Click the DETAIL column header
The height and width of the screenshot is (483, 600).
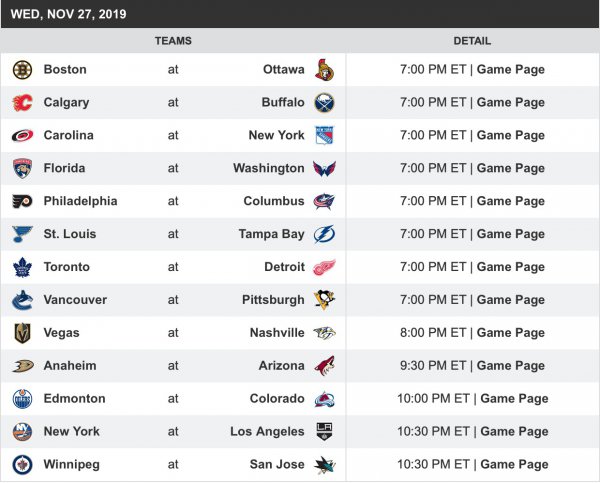(x=472, y=41)
